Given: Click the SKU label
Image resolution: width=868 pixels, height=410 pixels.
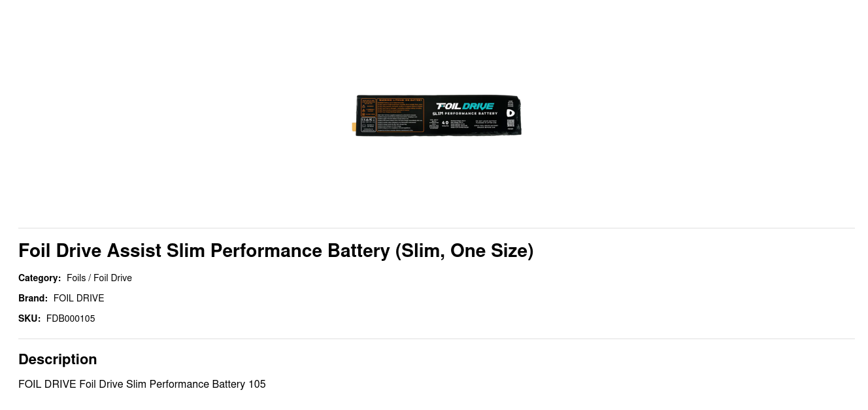Looking at the screenshot, I should (29, 318).
